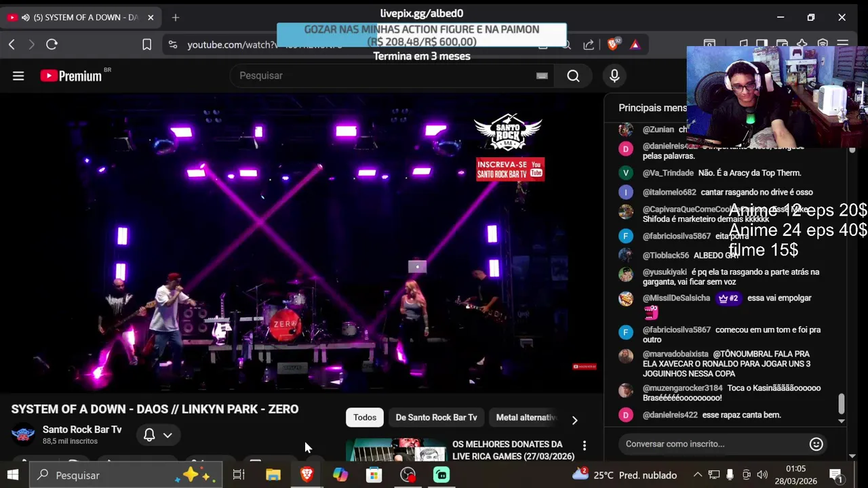
Task: Open site settings icon beside the URL
Action: click(x=173, y=45)
